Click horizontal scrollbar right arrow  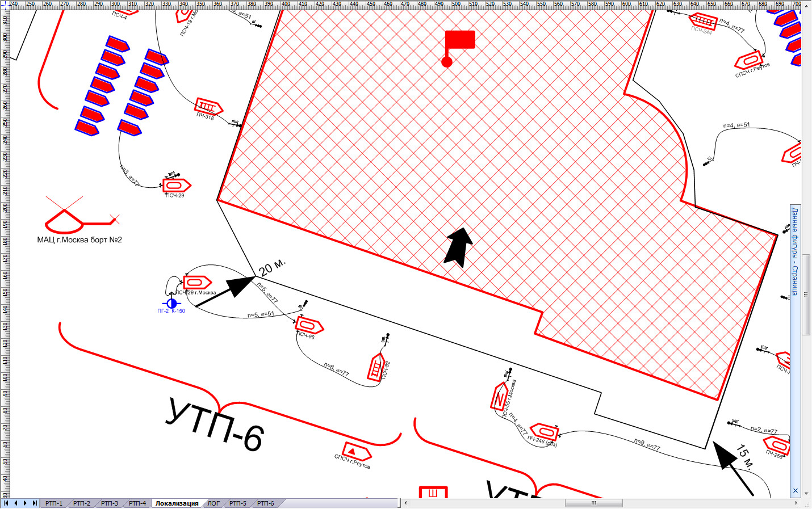pos(796,503)
